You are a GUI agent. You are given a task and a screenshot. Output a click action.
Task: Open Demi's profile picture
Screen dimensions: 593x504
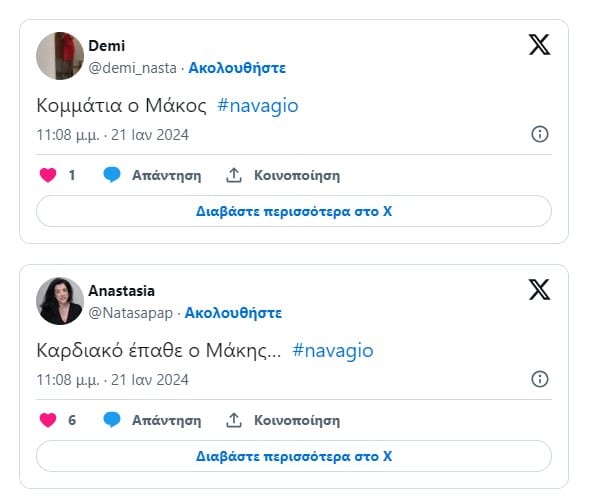click(x=60, y=56)
